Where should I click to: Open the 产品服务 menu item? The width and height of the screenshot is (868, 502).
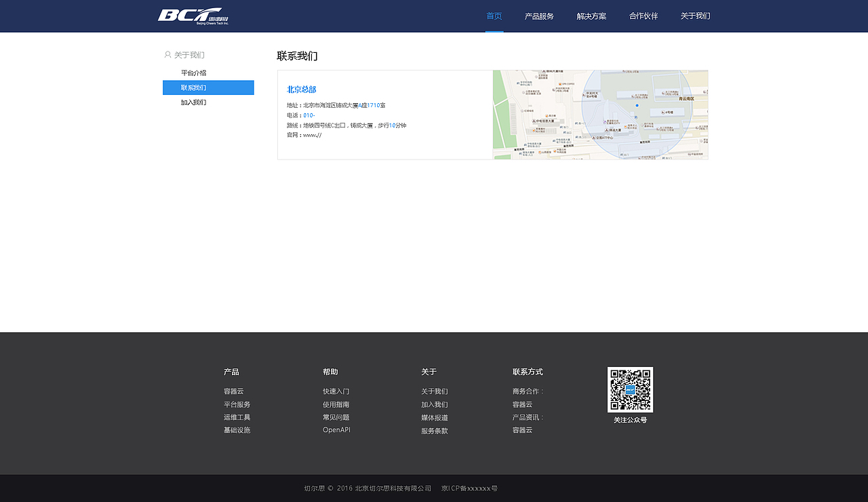(540, 16)
